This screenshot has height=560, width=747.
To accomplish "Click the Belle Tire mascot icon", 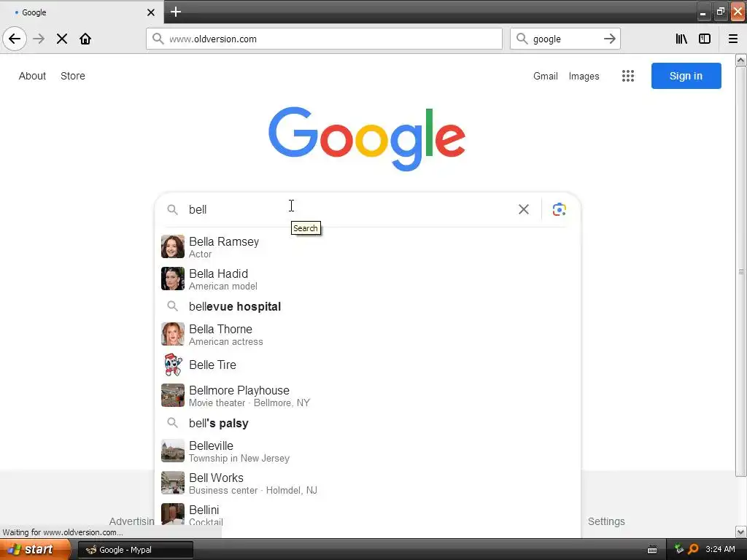I will [x=172, y=365].
